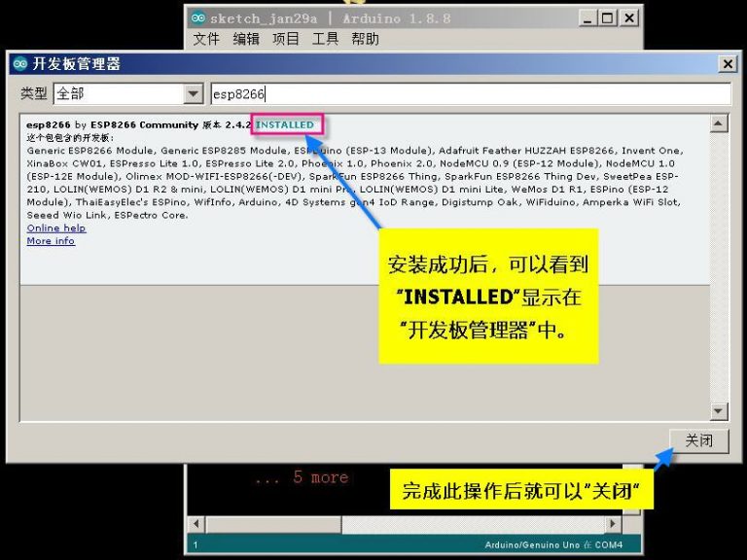Open the 编辑 menu
747x560 pixels.
(x=246, y=39)
